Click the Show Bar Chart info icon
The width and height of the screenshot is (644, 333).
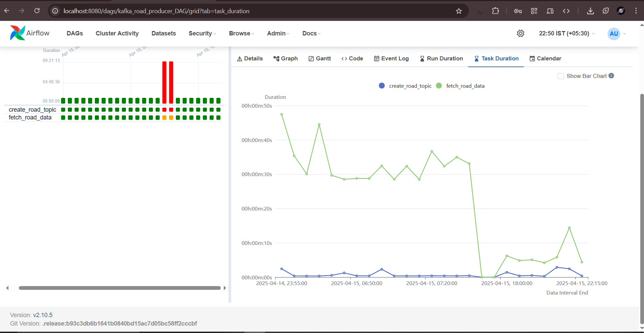[x=611, y=76]
